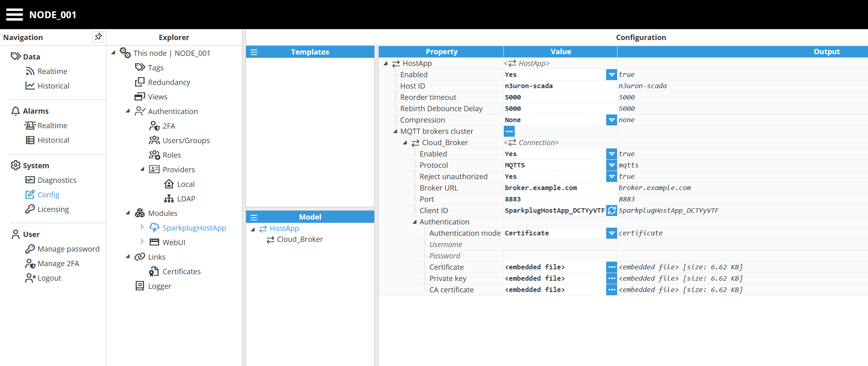Click the Model panel menu icon

[x=254, y=217]
